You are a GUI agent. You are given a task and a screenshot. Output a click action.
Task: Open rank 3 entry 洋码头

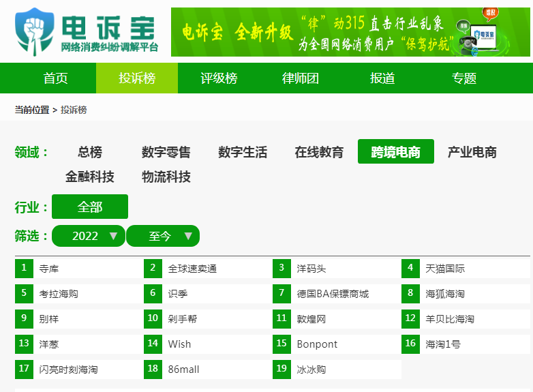tap(311, 269)
